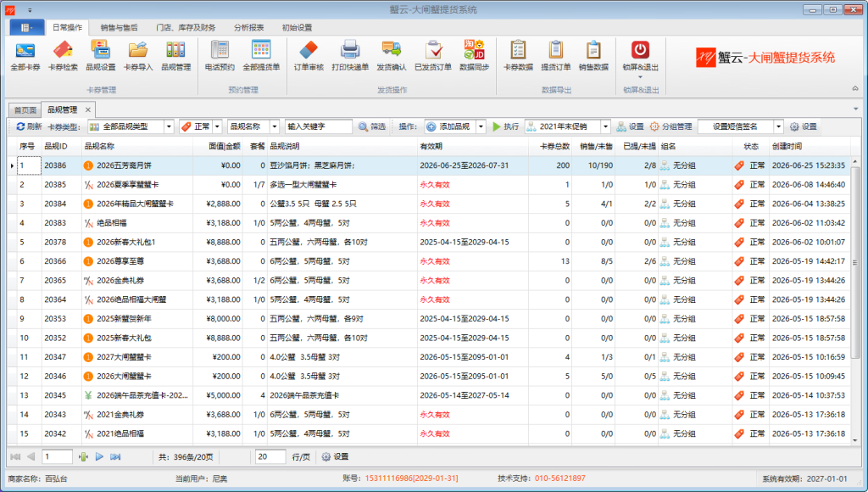
Task: Expand 品规名称 field dropdown
Action: pyautogui.click(x=274, y=127)
